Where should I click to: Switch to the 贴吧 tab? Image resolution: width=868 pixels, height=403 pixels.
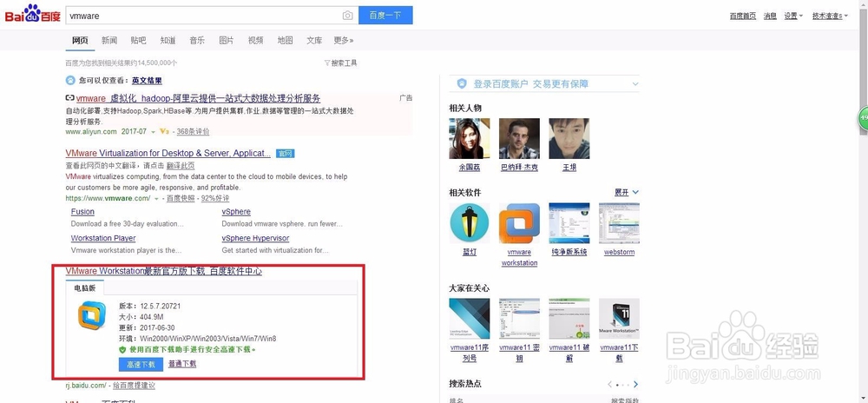138,41
